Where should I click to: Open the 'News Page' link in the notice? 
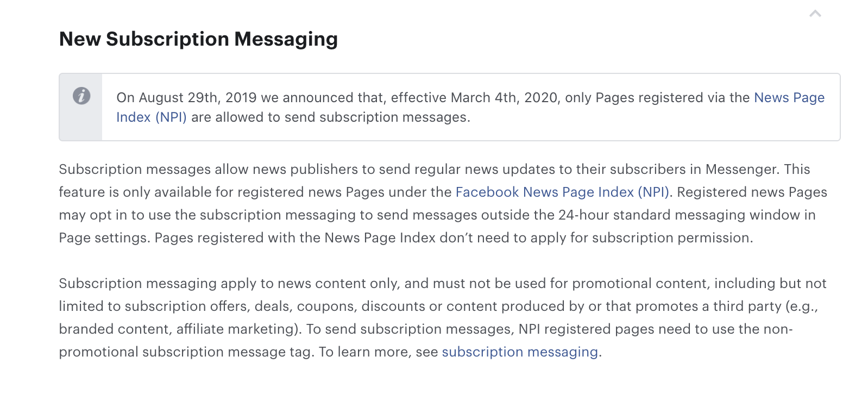pyautogui.click(x=789, y=98)
